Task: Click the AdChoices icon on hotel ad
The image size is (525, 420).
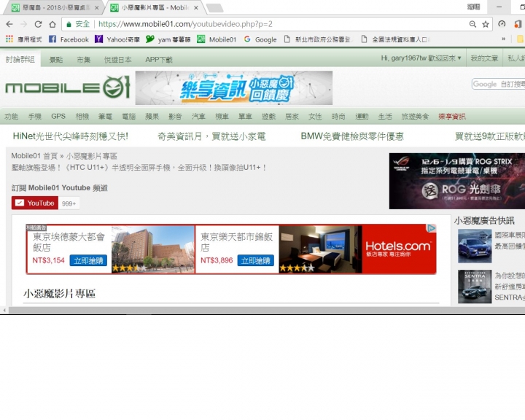Action: (431, 228)
